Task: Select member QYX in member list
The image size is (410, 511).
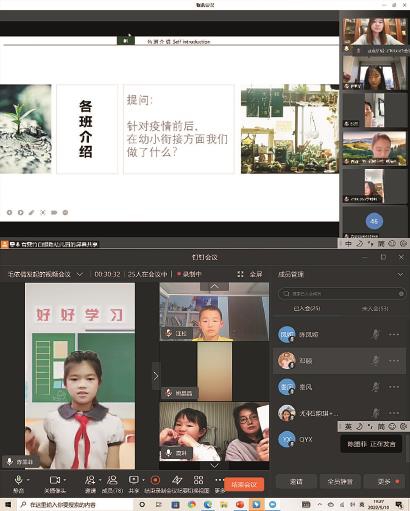Action: 306,439
